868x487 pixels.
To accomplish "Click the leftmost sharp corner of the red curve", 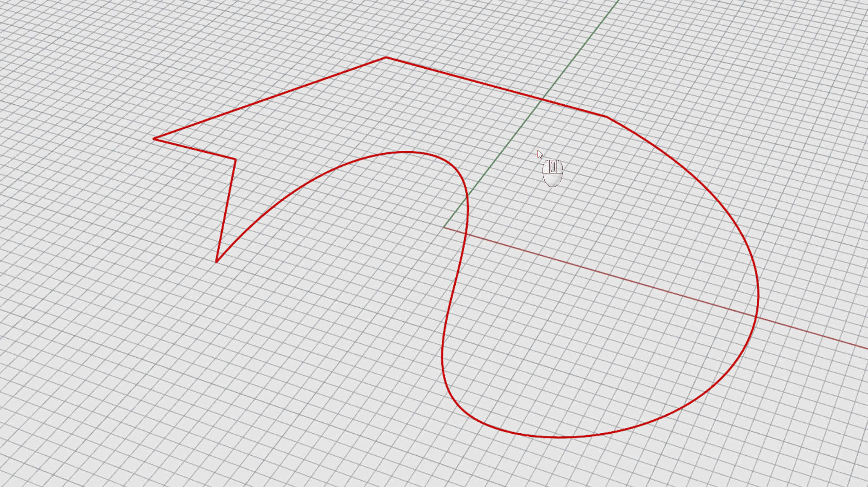I will pos(154,139).
